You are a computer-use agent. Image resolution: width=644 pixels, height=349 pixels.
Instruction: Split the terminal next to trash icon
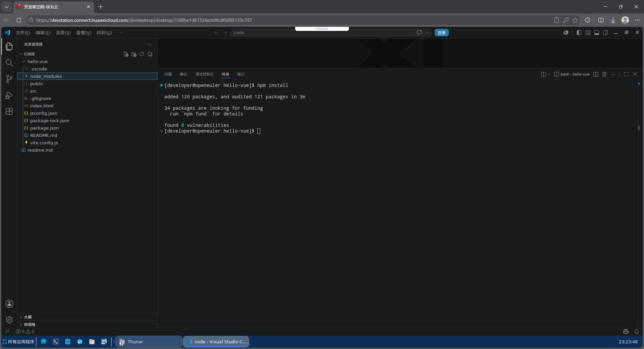596,74
